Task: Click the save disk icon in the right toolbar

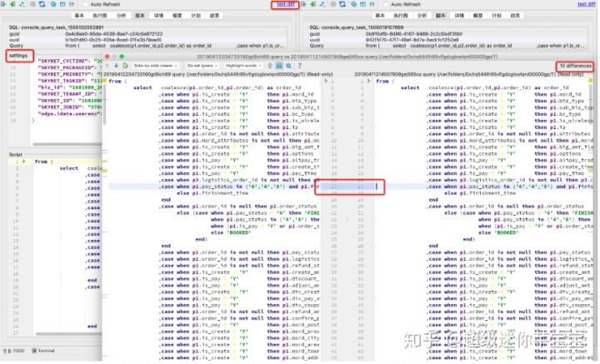Action: (x=372, y=4)
